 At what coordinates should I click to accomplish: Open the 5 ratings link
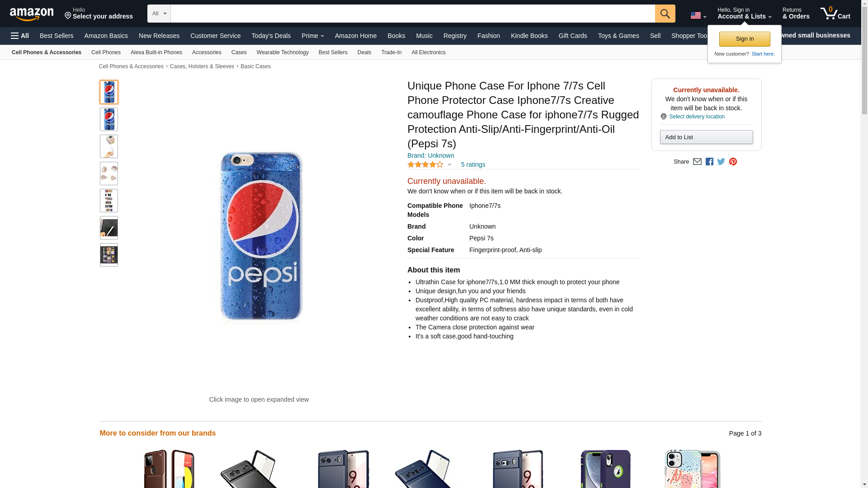(473, 164)
